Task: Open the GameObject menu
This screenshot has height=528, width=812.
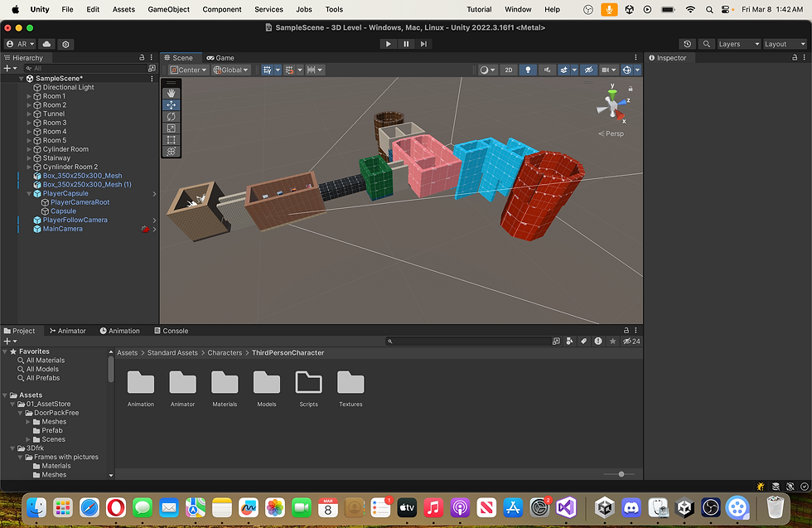Action: pos(168,9)
